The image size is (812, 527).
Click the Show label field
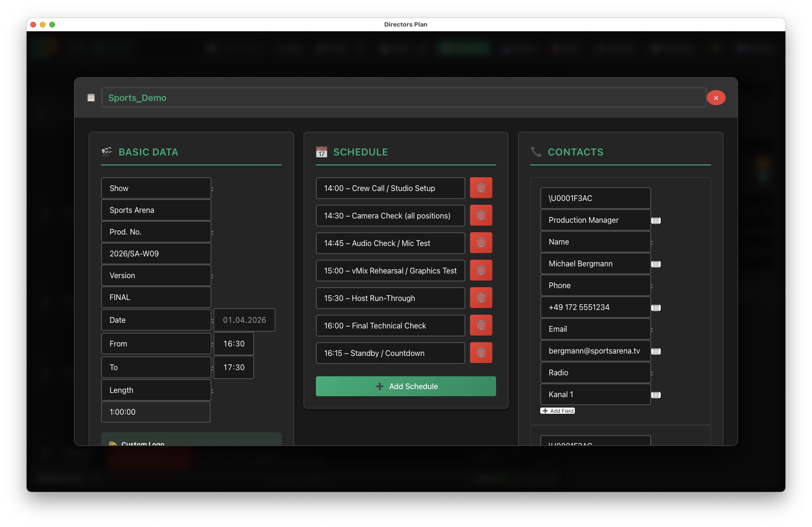(x=156, y=188)
